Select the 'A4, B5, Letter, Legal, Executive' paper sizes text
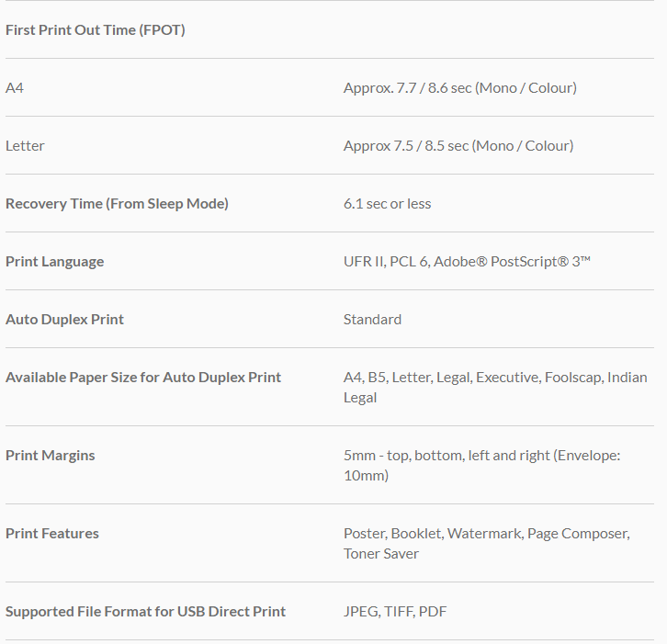The width and height of the screenshot is (667, 644). click(x=441, y=378)
